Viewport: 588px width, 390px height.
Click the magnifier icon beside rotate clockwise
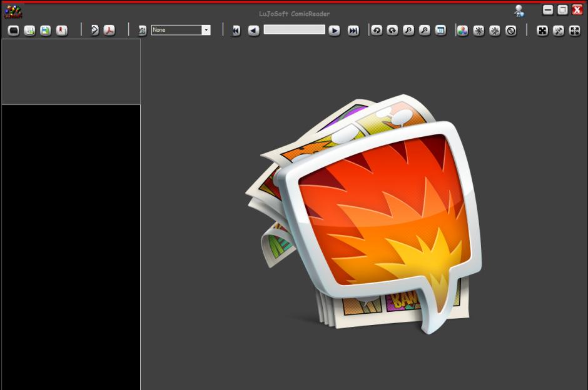(408, 31)
